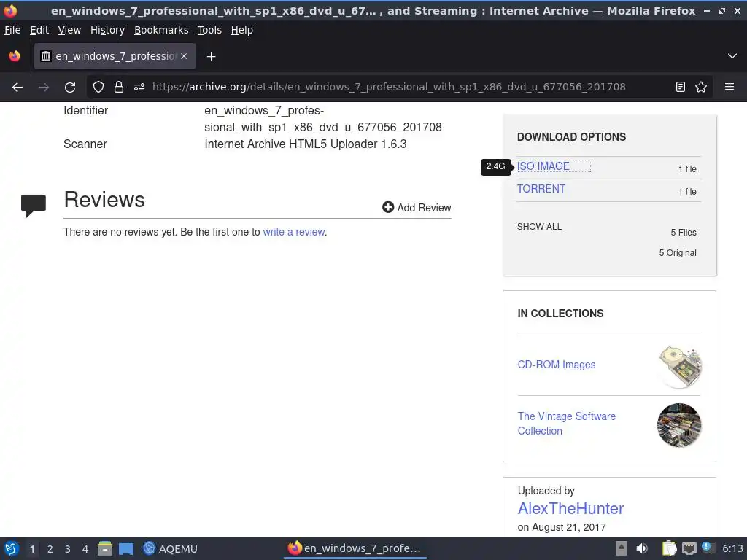Open Firefox application hamburger menu
Screen dimensions: 747x560
pos(729,87)
